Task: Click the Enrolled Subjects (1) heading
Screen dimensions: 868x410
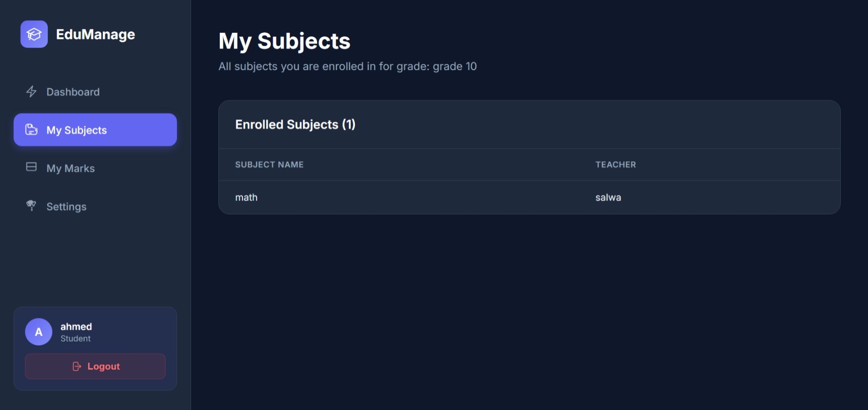Action: (295, 124)
